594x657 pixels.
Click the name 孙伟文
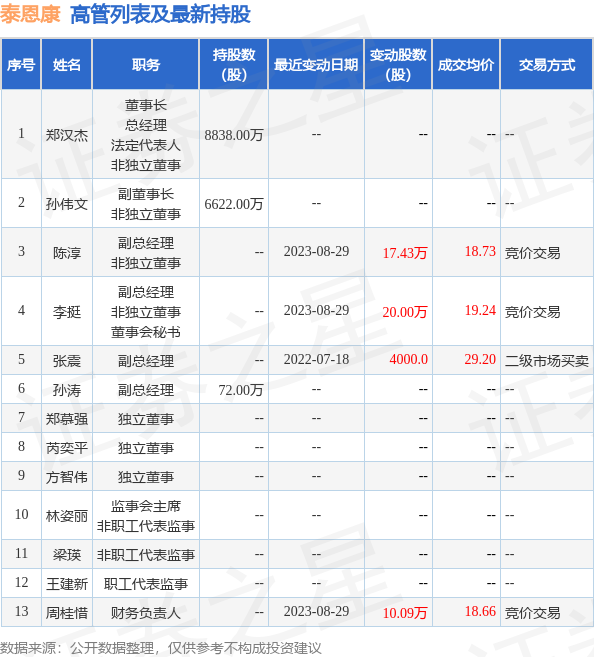pyautogui.click(x=67, y=204)
